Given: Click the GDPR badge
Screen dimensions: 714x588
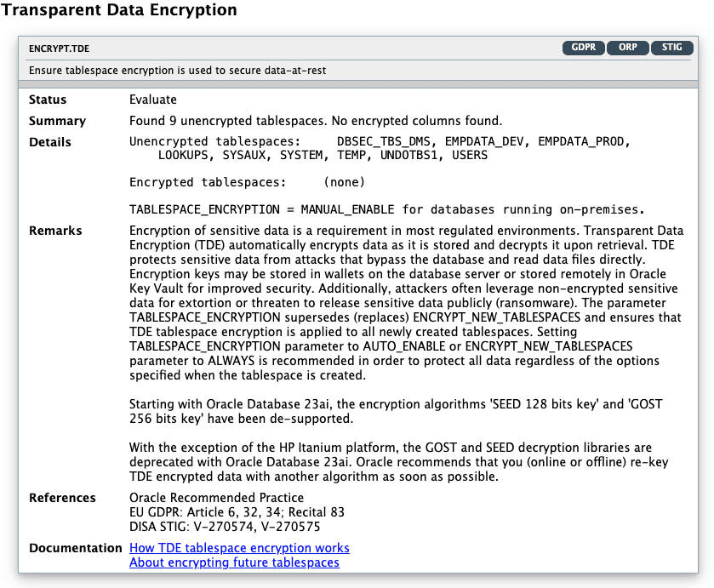Looking at the screenshot, I should coord(583,48).
